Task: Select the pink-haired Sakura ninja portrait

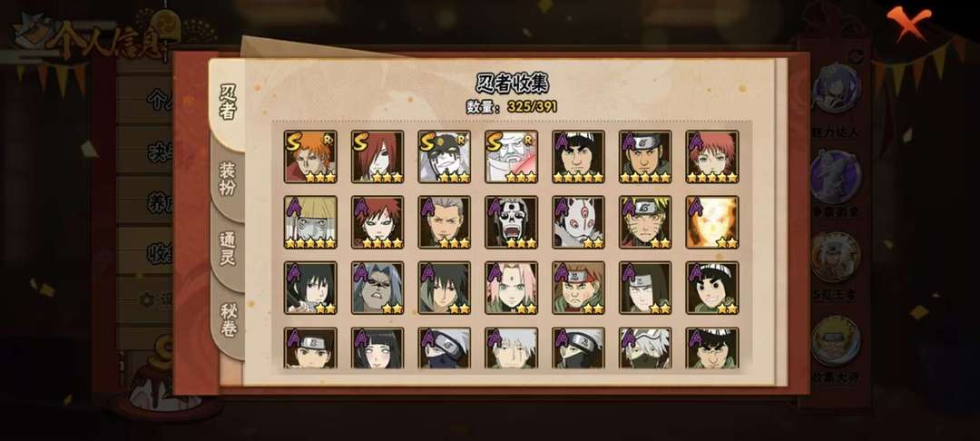Action: (511, 288)
